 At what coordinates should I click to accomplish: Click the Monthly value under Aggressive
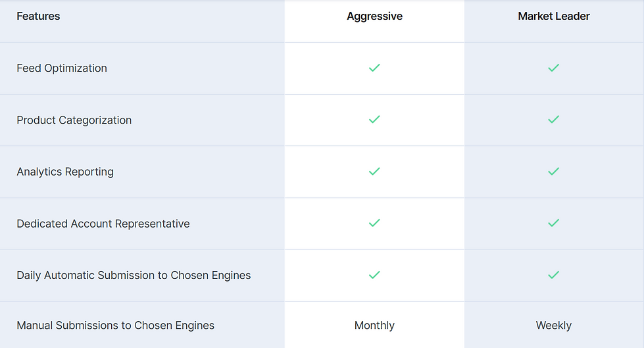pos(374,326)
